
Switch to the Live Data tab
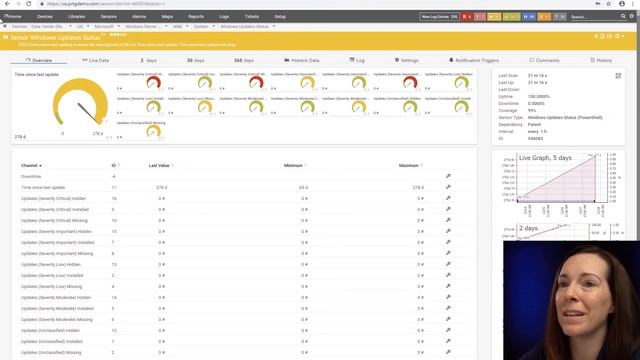coord(96,60)
